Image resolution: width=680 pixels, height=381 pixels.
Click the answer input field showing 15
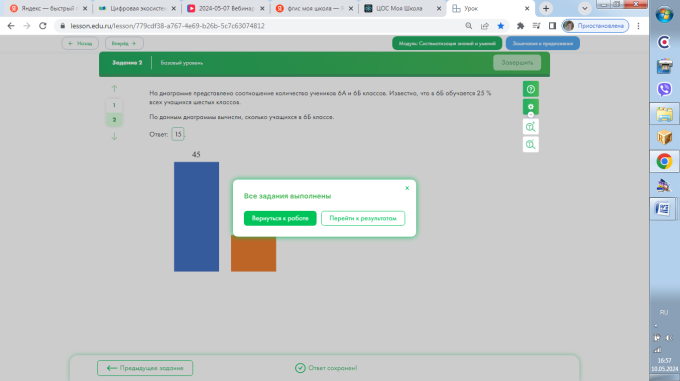(178, 134)
